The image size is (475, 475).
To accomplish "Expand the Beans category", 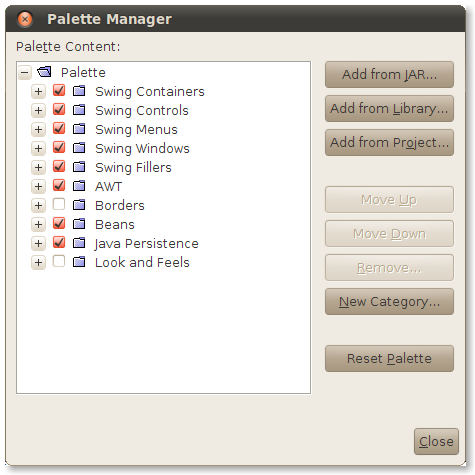I will tap(38, 224).
